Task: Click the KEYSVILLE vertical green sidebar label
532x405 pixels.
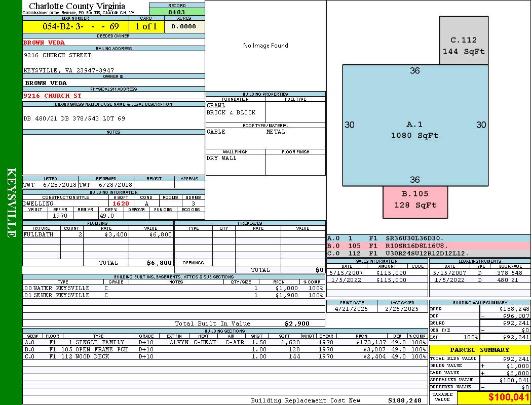Action: click(x=11, y=202)
